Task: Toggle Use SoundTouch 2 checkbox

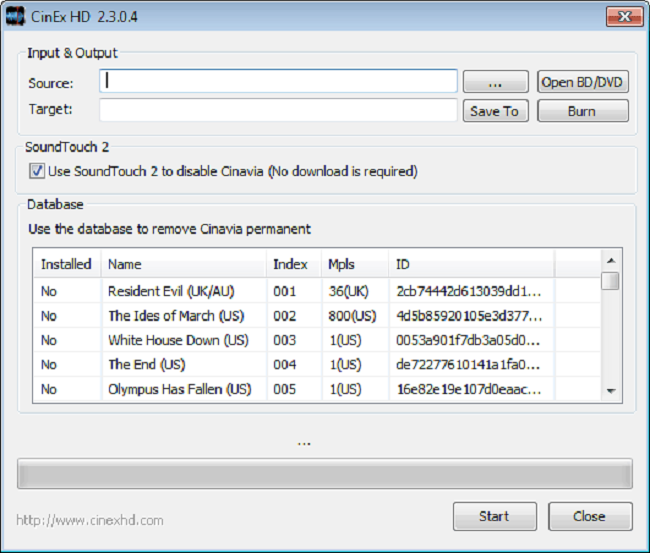Action: point(36,171)
